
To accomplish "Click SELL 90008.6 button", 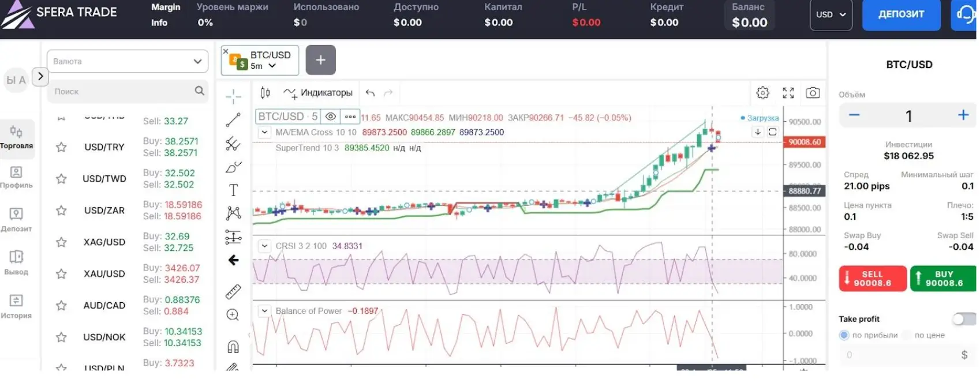I will (x=872, y=279).
